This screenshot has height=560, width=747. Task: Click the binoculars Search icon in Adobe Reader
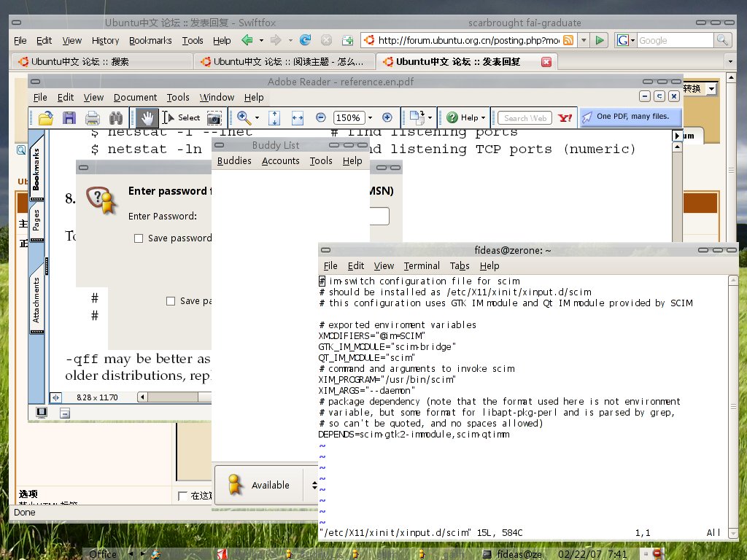tap(116, 117)
